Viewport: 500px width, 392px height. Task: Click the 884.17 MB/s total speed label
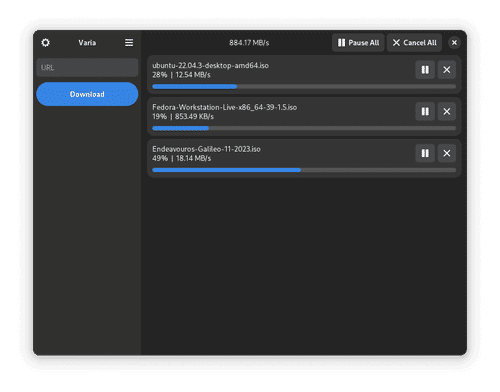249,43
